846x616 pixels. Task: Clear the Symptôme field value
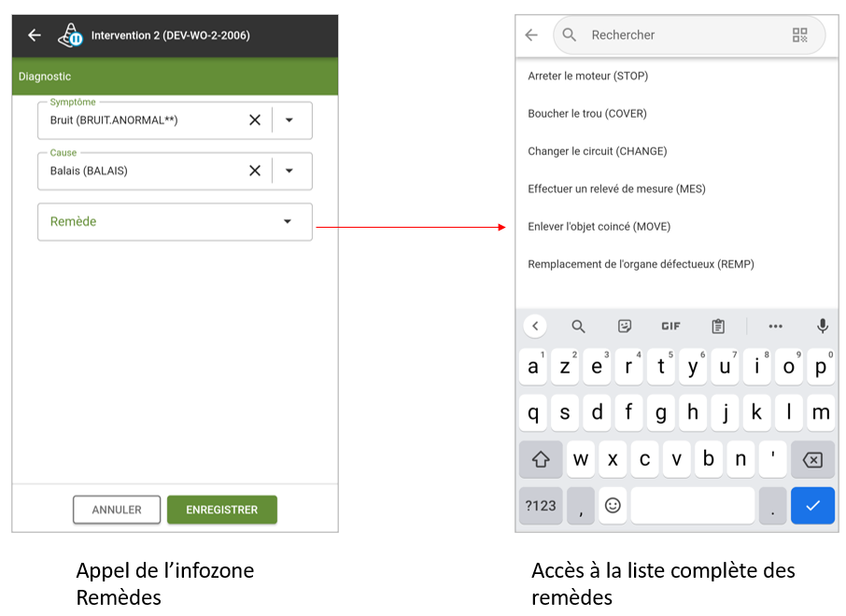click(x=255, y=119)
